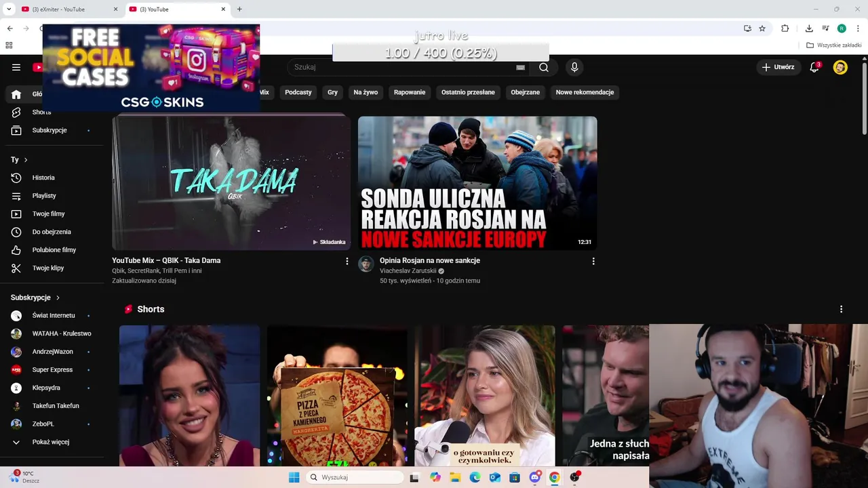
Task: Expand the Ty section chevron
Action: (26, 160)
